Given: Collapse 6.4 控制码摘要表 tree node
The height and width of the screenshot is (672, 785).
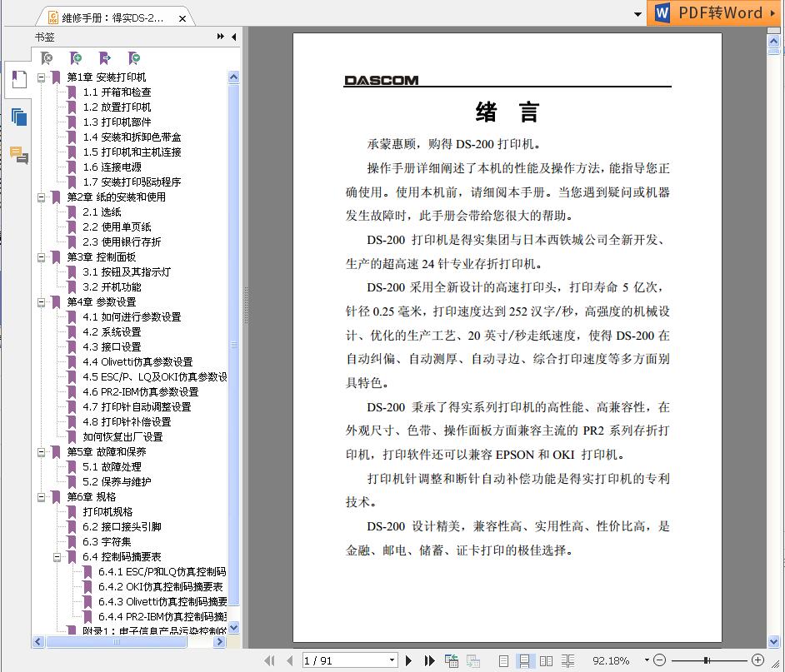Looking at the screenshot, I should point(57,557).
